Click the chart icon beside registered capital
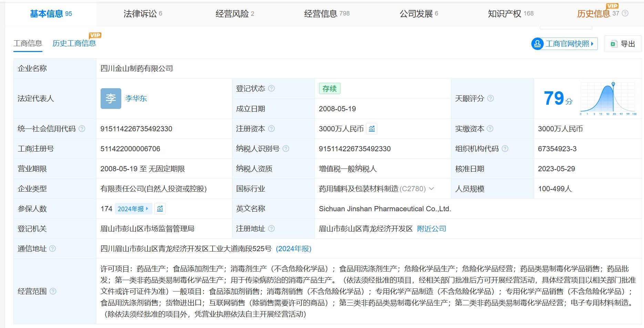Screen dimensions: 644x328 371,129
